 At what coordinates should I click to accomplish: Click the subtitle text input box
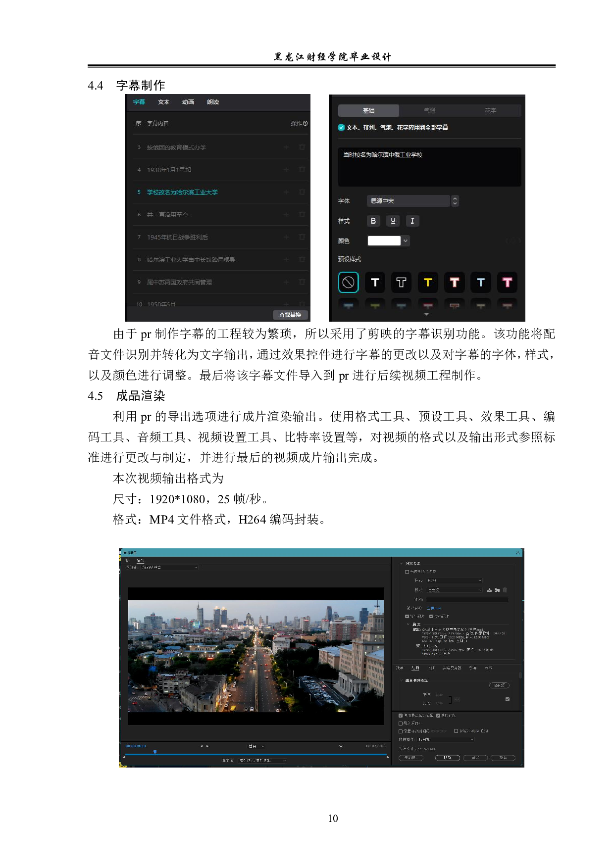(429, 167)
